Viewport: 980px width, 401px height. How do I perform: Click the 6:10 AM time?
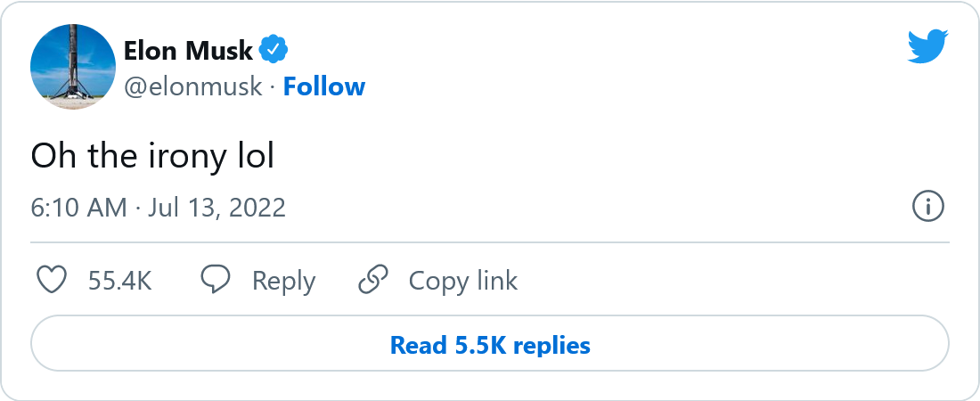click(78, 208)
